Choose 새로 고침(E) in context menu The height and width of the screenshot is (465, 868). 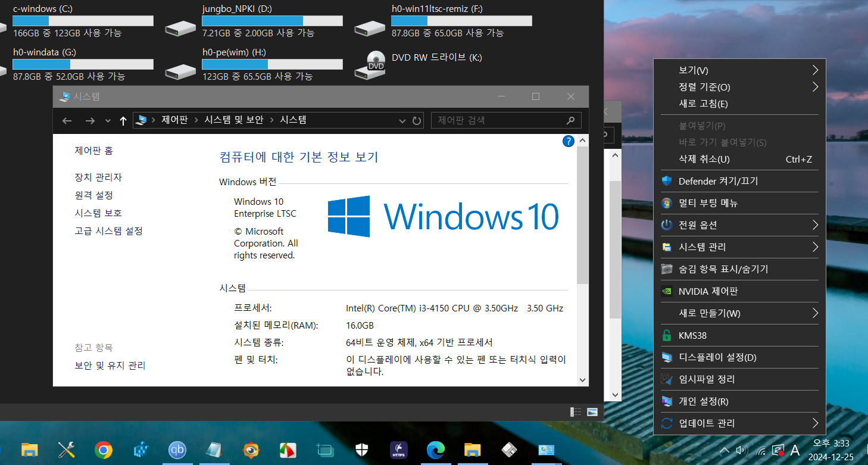(739, 104)
